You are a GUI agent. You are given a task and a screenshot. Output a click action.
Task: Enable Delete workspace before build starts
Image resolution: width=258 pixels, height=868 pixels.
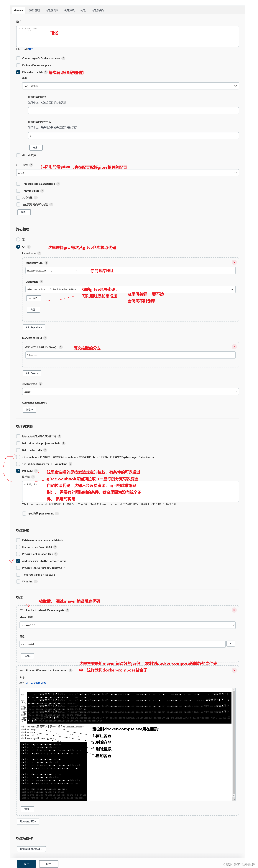[x=18, y=540]
